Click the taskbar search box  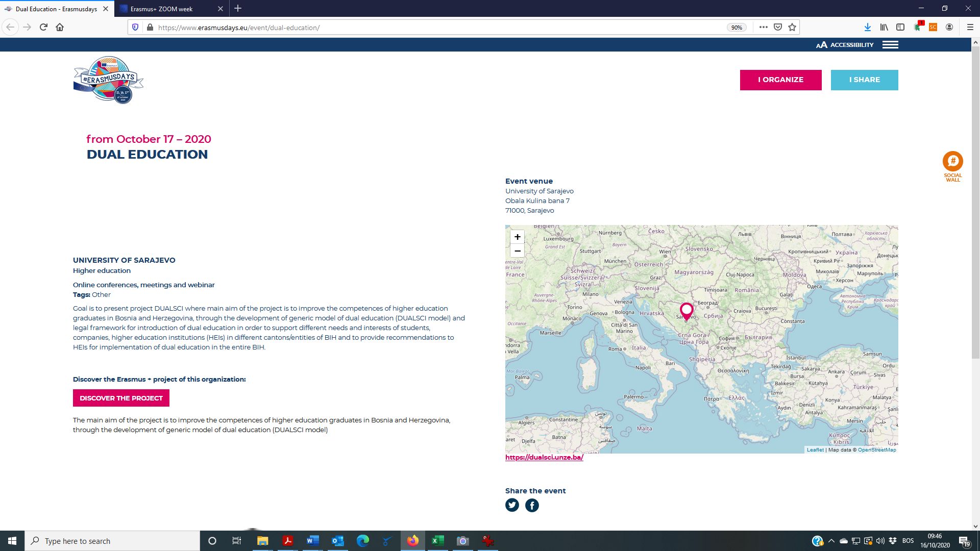(x=112, y=541)
